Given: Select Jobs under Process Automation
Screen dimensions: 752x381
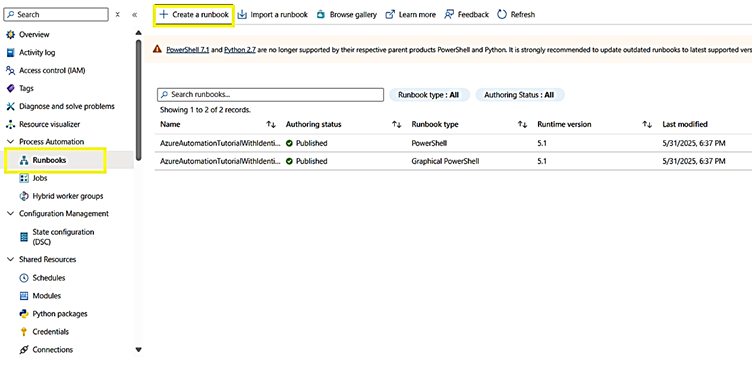Looking at the screenshot, I should coord(40,178).
